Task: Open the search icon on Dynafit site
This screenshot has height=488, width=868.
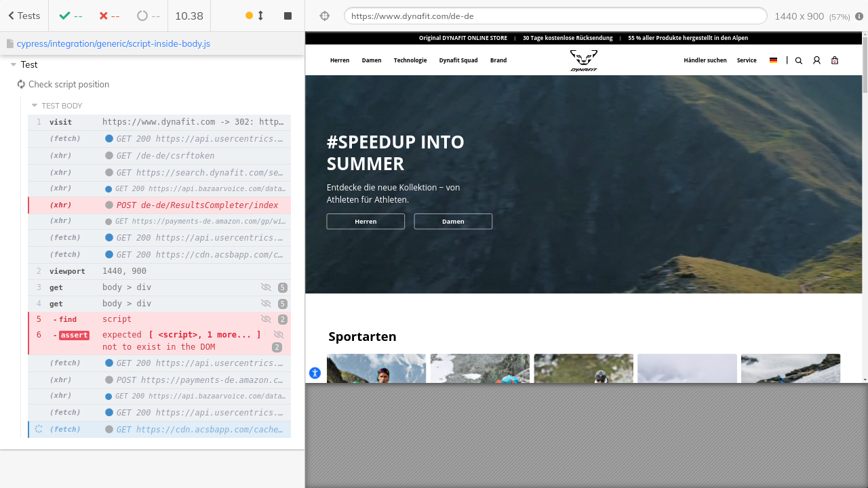Action: [798, 60]
